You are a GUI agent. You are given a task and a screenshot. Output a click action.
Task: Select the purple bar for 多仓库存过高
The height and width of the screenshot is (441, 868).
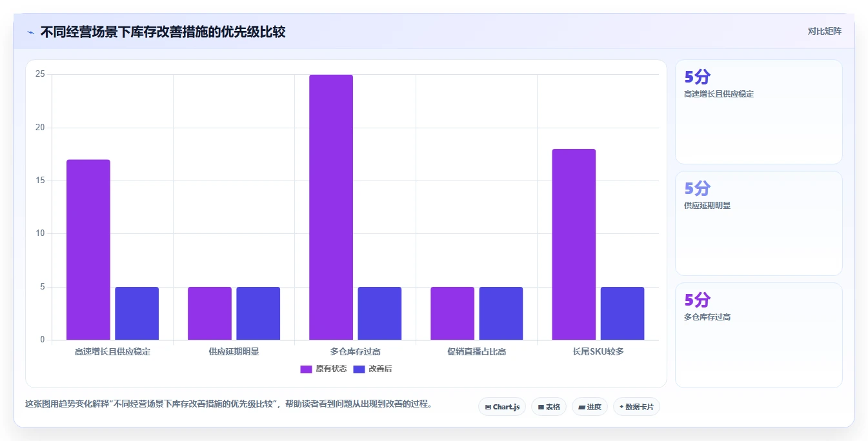pyautogui.click(x=331, y=207)
